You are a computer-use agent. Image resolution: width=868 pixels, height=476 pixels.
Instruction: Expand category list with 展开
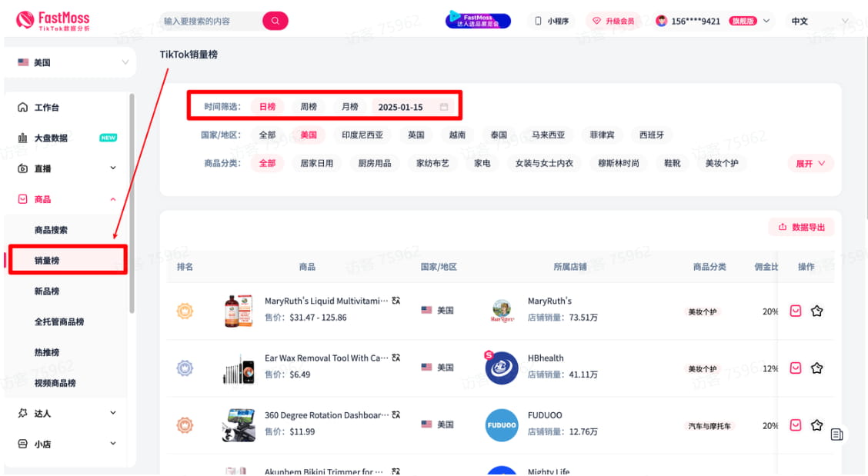coord(810,163)
